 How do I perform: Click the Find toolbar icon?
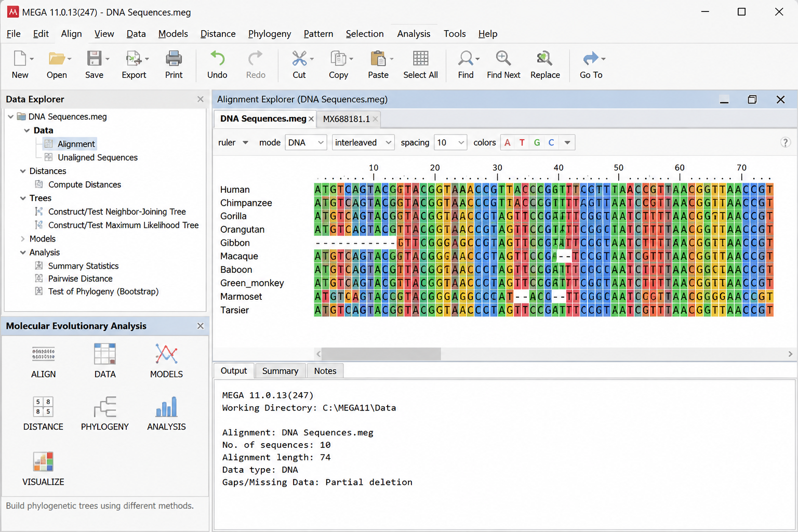pos(465,58)
